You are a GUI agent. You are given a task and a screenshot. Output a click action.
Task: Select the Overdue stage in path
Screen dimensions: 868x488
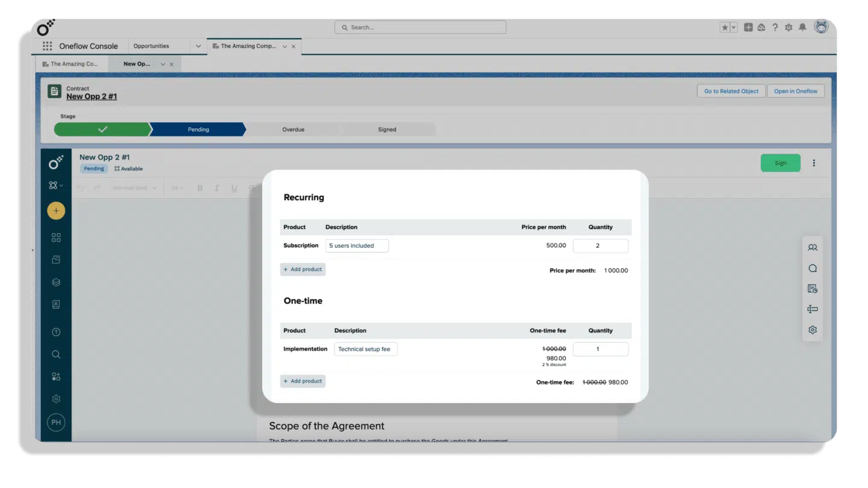(x=293, y=130)
